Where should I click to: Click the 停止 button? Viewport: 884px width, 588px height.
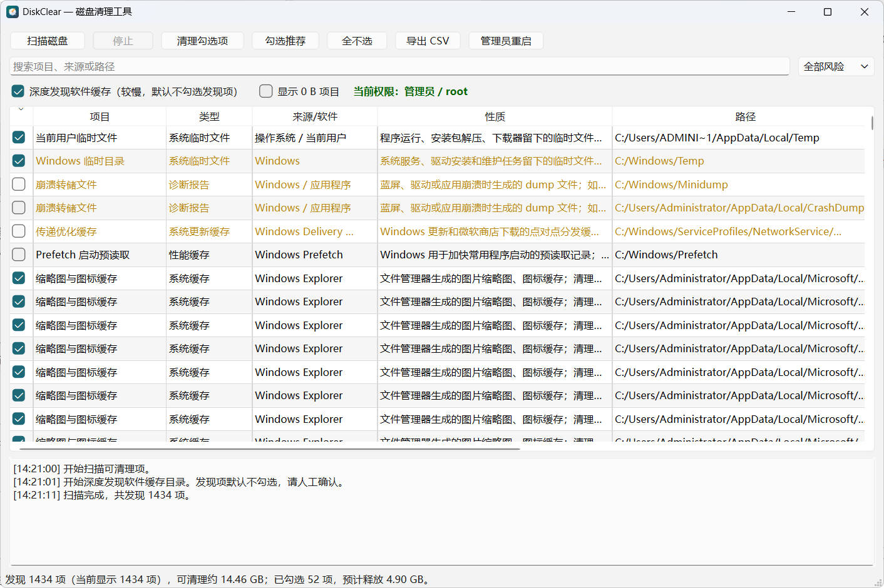coord(123,41)
